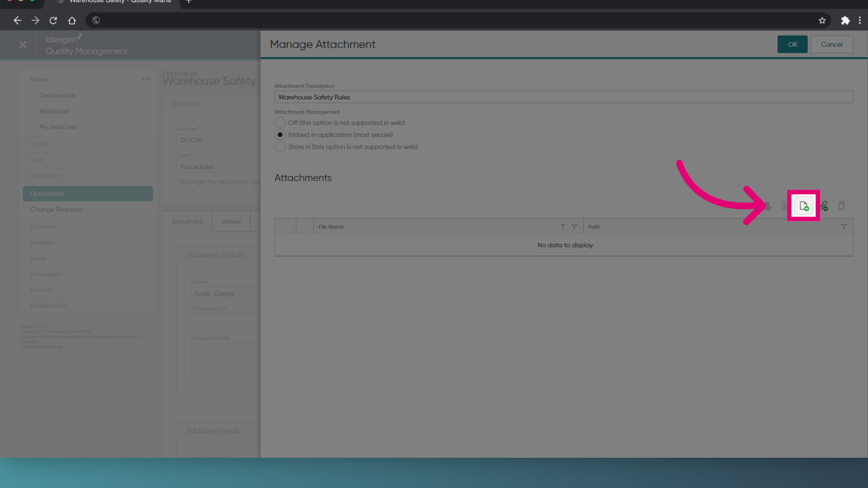Go back in the browser

point(17,20)
